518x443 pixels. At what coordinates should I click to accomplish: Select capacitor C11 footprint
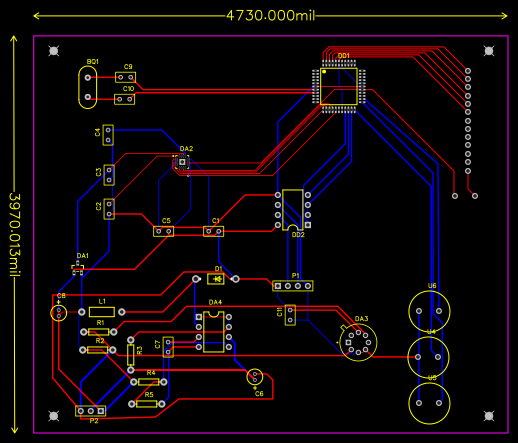click(290, 315)
